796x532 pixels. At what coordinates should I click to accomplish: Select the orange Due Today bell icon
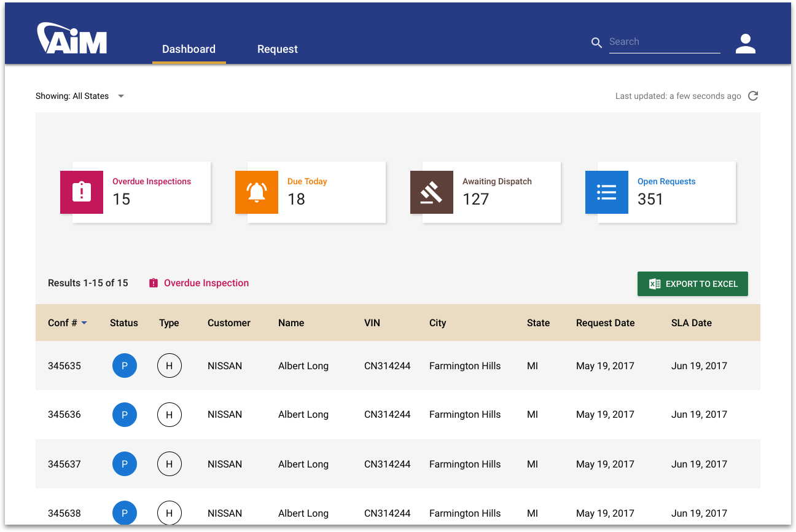(x=257, y=192)
